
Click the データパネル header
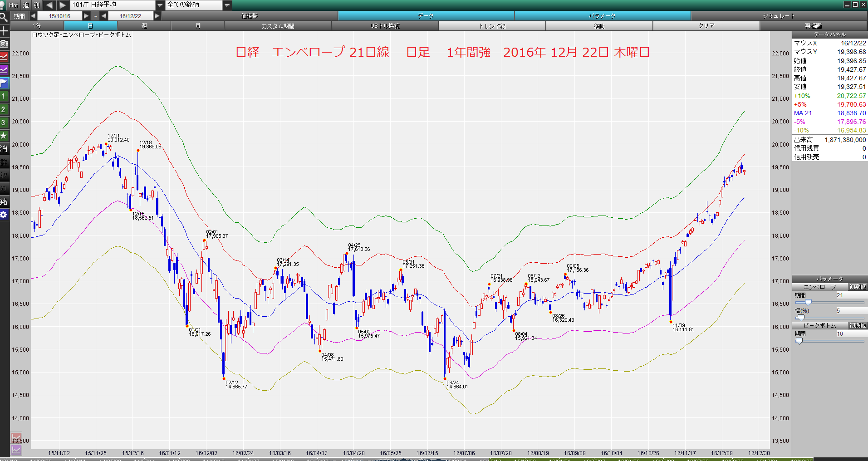pos(830,34)
